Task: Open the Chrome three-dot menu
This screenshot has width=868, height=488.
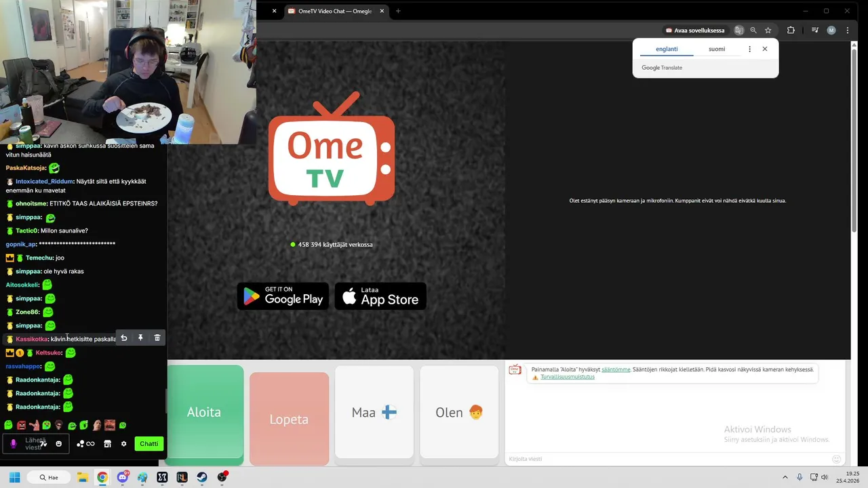Action: pyautogui.click(x=848, y=30)
